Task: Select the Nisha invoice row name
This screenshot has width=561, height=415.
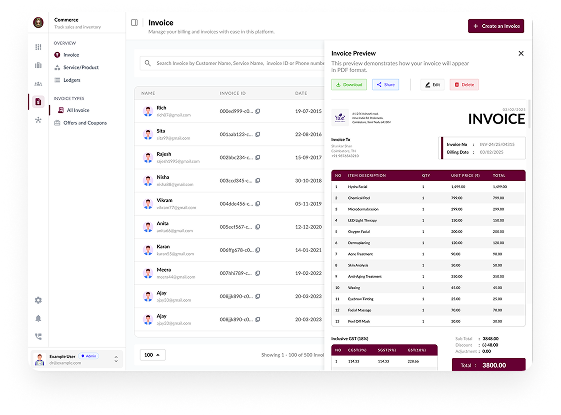Action: pos(163,177)
